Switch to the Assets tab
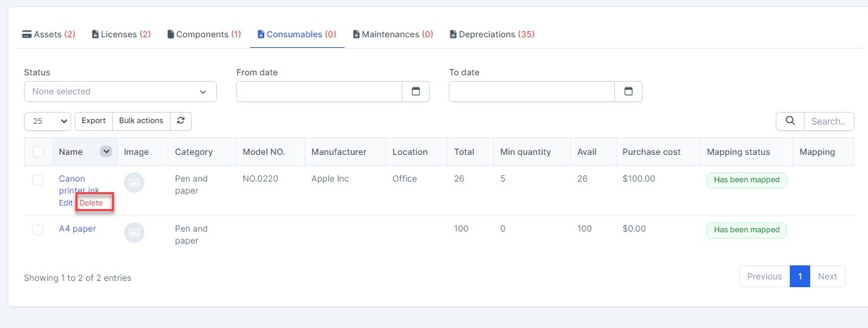This screenshot has width=868, height=328. pos(49,34)
